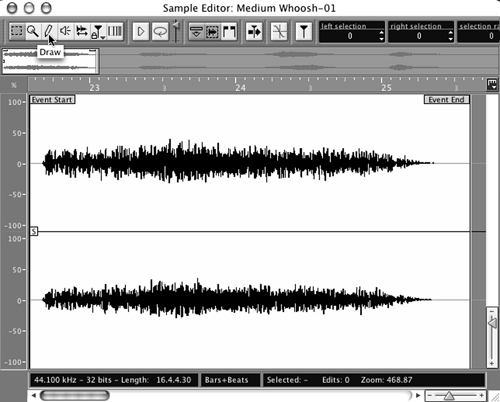
Task: Adjust the horizontal zoom slider handle
Action: click(449, 396)
